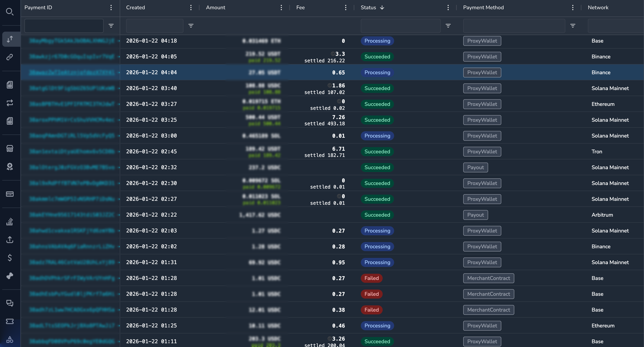Open the storefront merchants sidebar icon

coord(10,148)
